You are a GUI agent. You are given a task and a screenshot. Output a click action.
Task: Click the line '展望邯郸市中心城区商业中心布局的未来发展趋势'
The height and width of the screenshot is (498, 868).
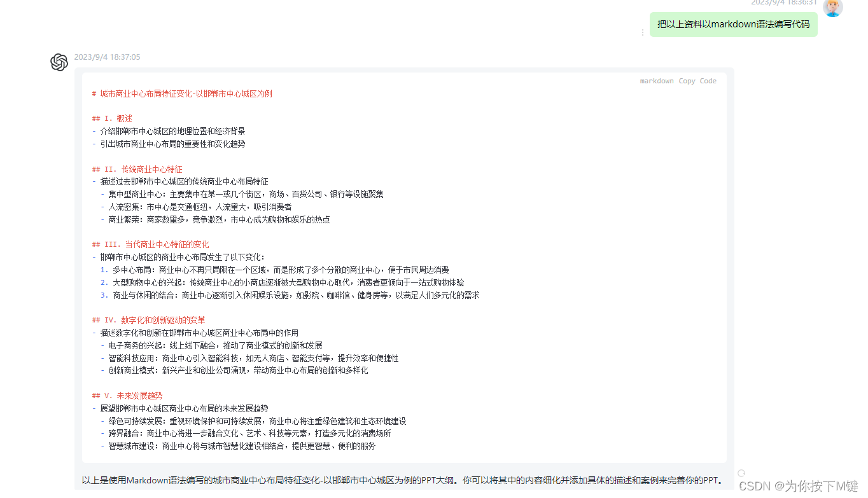click(180, 408)
